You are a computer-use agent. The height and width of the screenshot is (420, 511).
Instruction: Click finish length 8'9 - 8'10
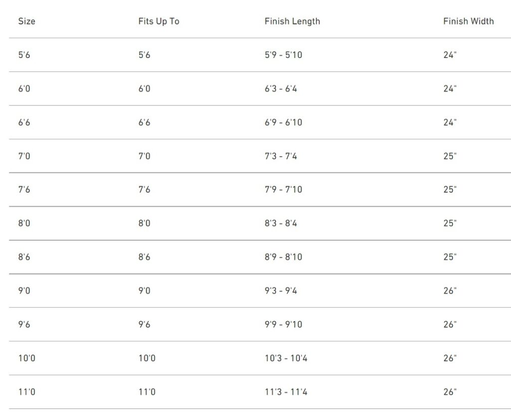pyautogui.click(x=283, y=257)
